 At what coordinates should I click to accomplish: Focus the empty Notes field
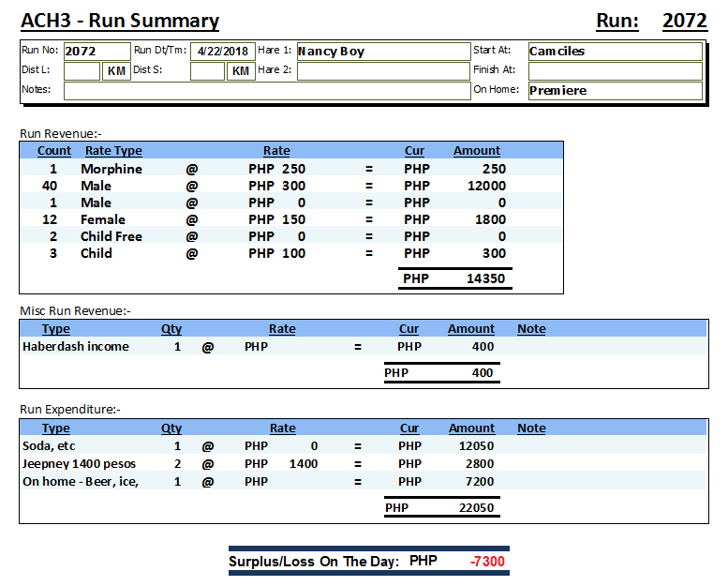pos(266,91)
